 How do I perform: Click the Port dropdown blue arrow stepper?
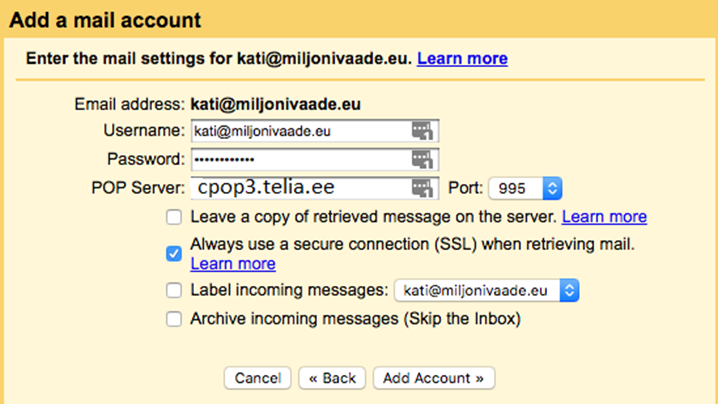coord(552,188)
